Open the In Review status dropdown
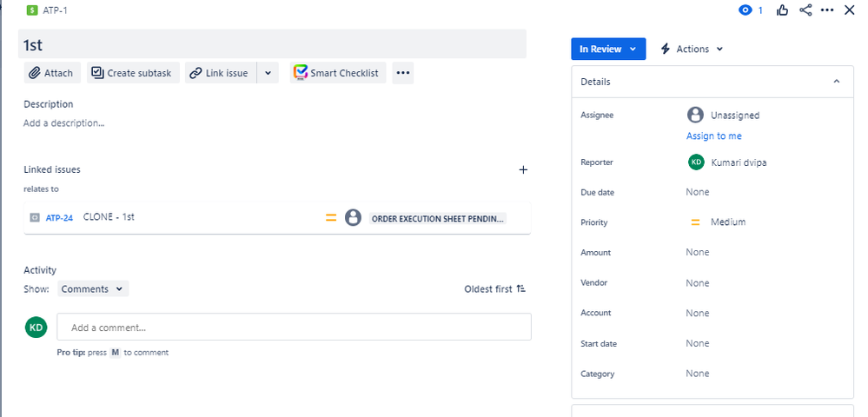The image size is (868, 417). tap(608, 49)
